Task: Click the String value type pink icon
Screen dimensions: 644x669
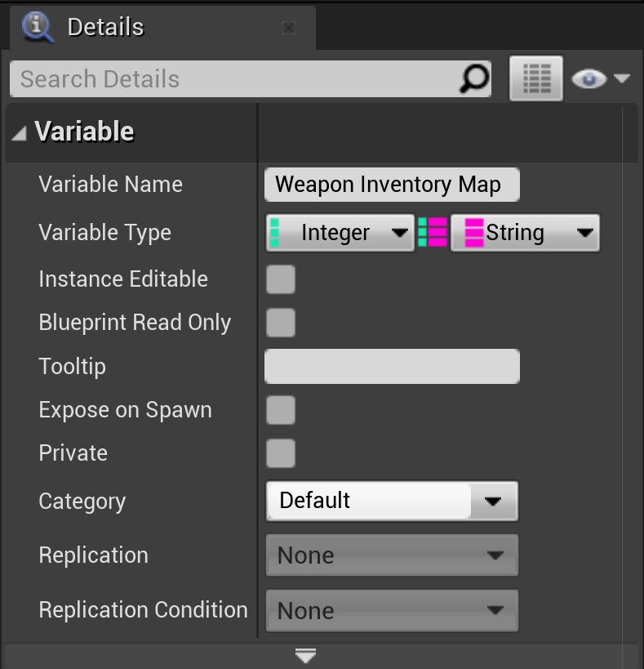Action: coord(473,233)
